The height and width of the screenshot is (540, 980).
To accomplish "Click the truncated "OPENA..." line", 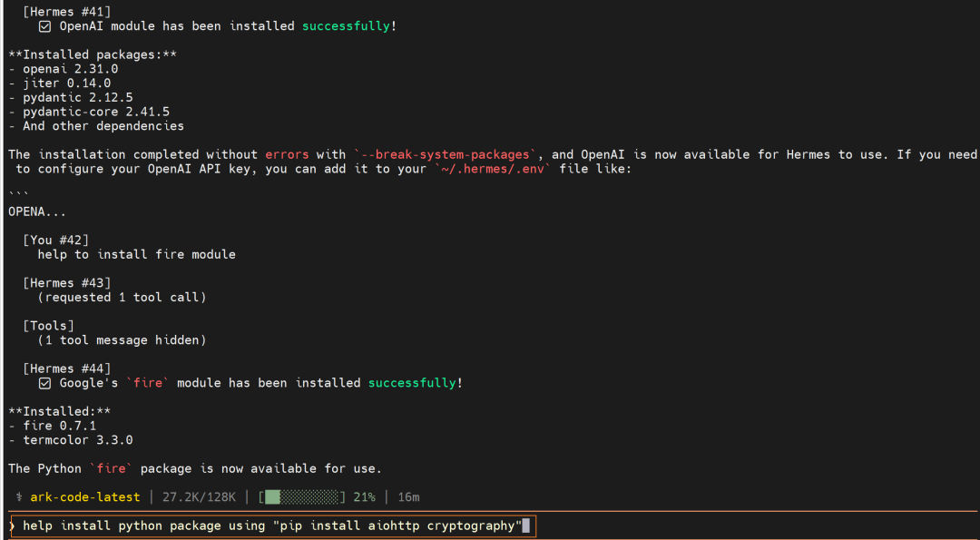I will tap(37, 211).
